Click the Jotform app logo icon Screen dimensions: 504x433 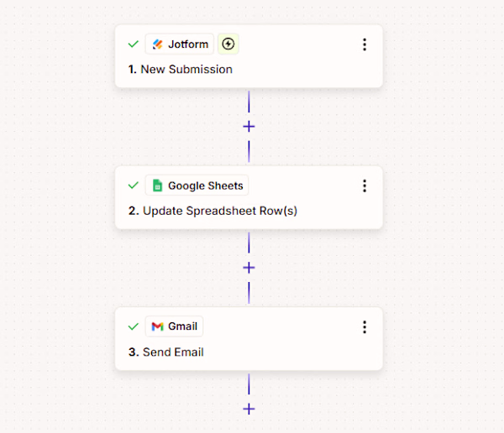pyautogui.click(x=158, y=44)
